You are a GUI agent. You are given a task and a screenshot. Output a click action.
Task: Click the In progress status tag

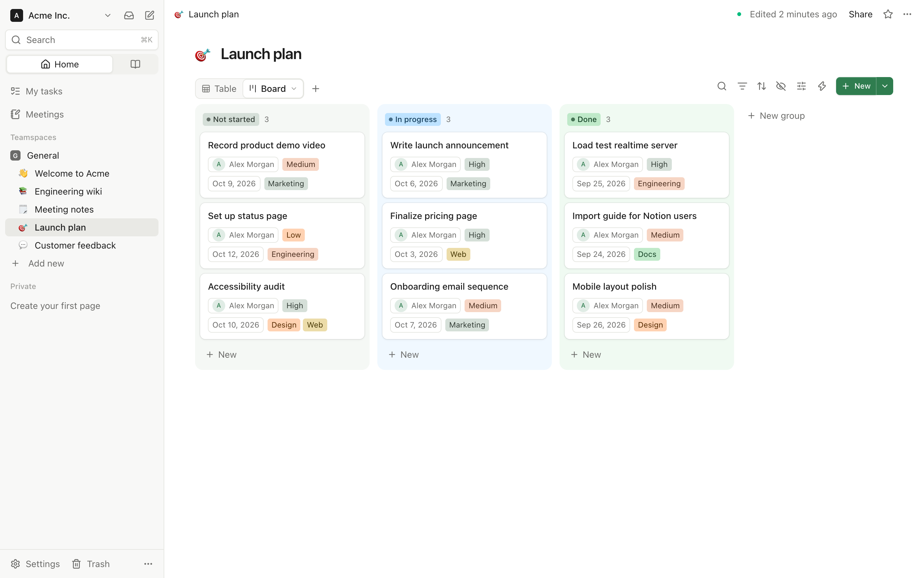pos(412,119)
